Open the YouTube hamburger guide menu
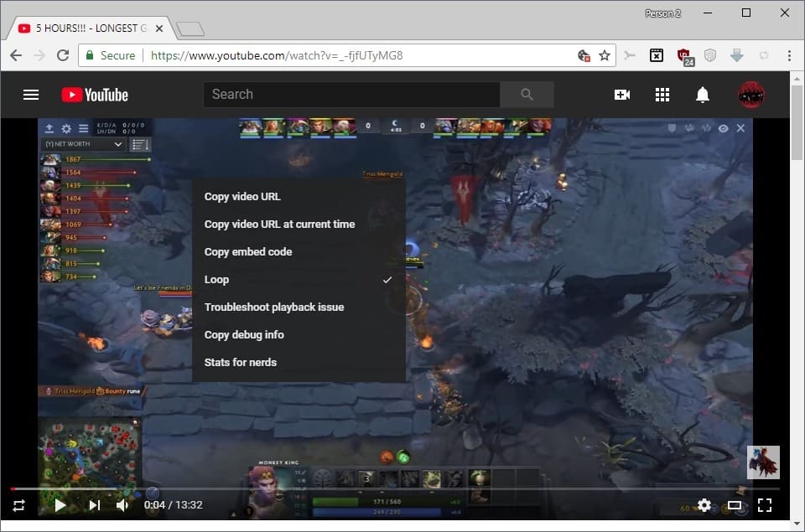 (31, 95)
